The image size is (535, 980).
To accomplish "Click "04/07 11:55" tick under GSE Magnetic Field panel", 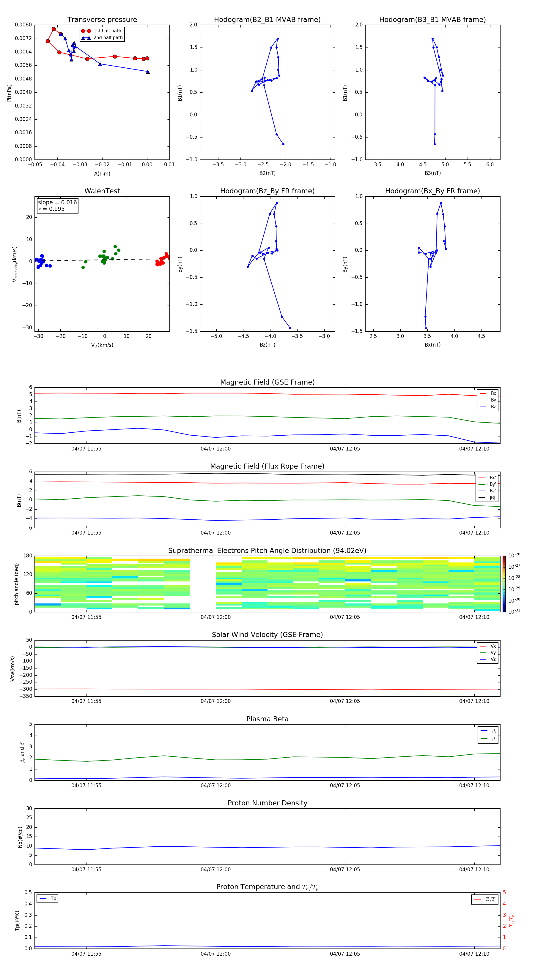I will click(x=86, y=448).
